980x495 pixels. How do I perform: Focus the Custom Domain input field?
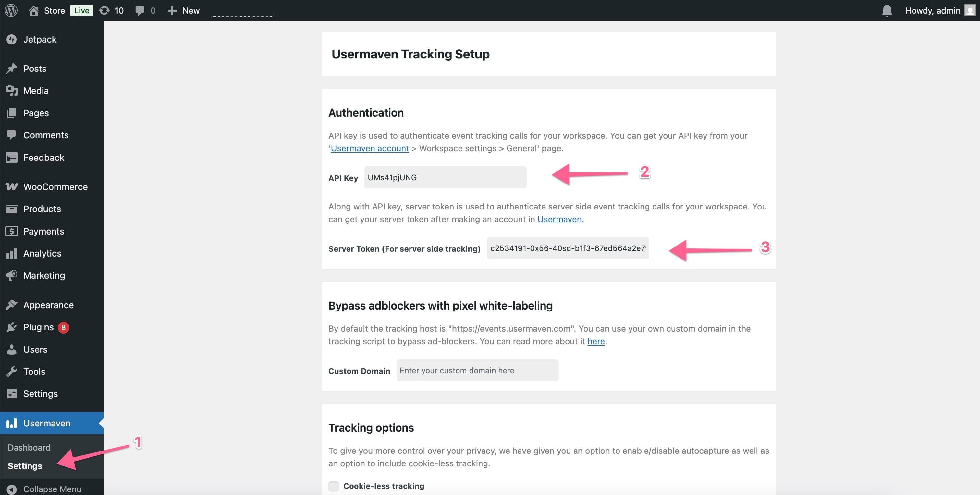(x=477, y=371)
